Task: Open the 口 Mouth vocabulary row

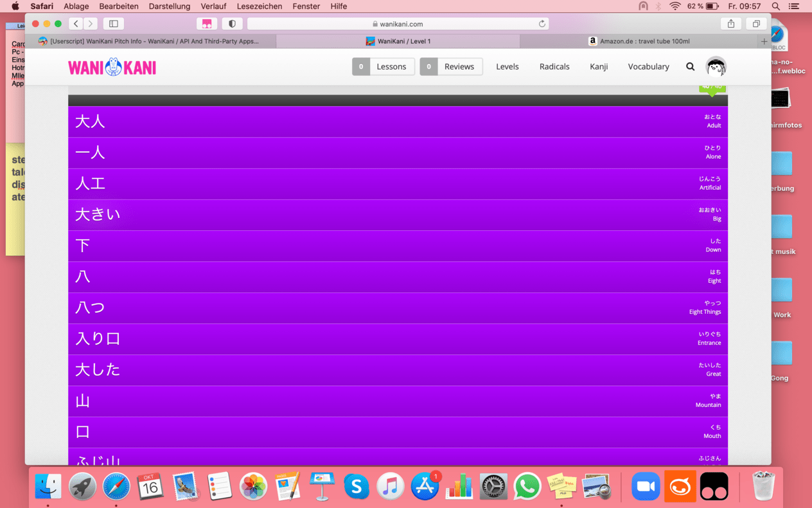Action: pos(398,432)
